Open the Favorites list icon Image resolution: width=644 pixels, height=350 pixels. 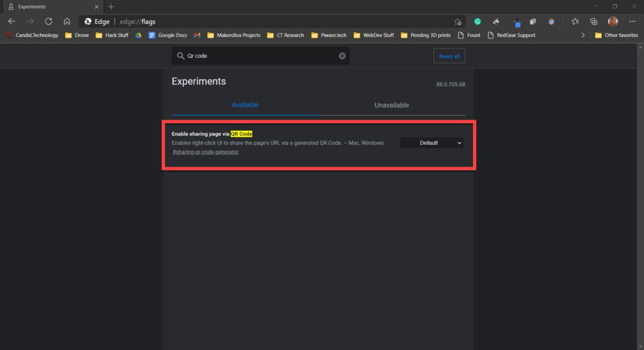click(x=575, y=21)
